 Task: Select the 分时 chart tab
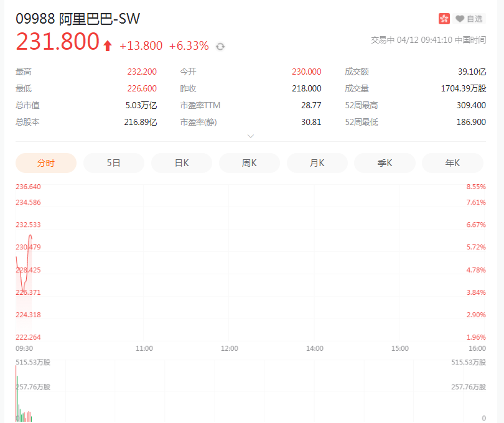46,163
